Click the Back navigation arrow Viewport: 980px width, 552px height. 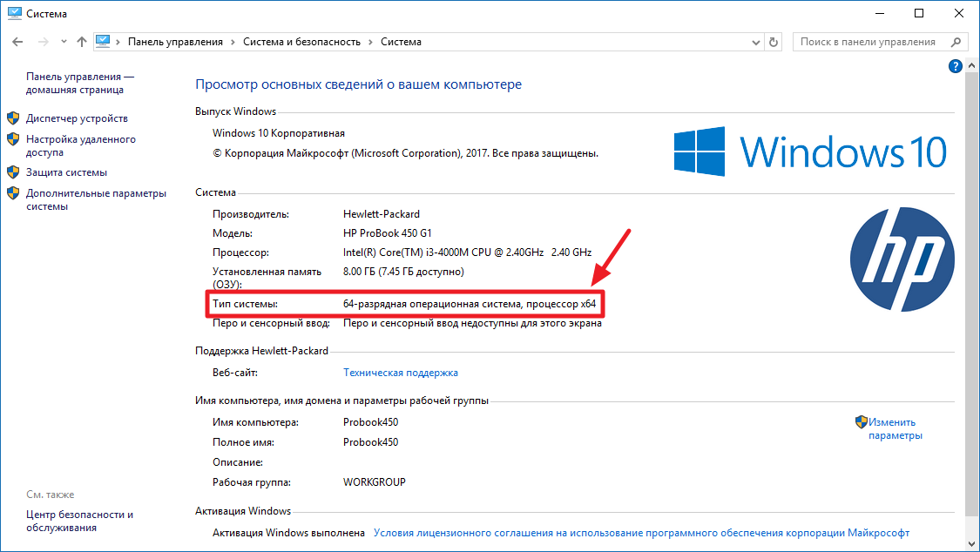17,42
